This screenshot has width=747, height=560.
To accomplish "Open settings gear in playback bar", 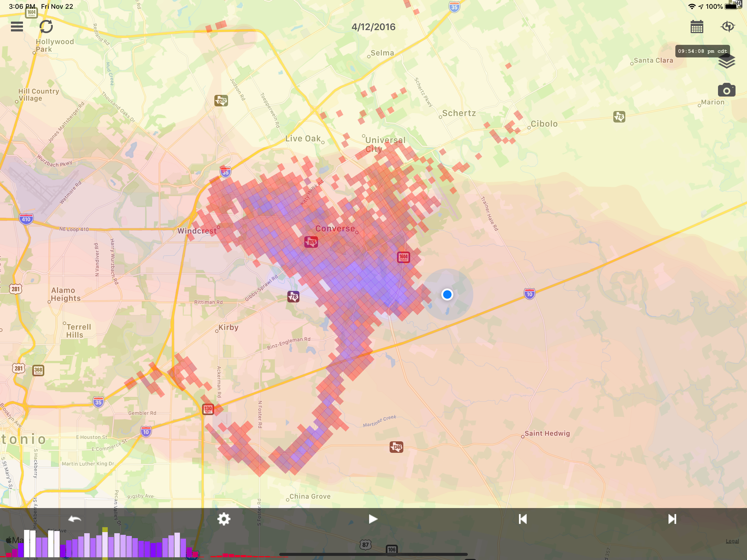I will [224, 519].
